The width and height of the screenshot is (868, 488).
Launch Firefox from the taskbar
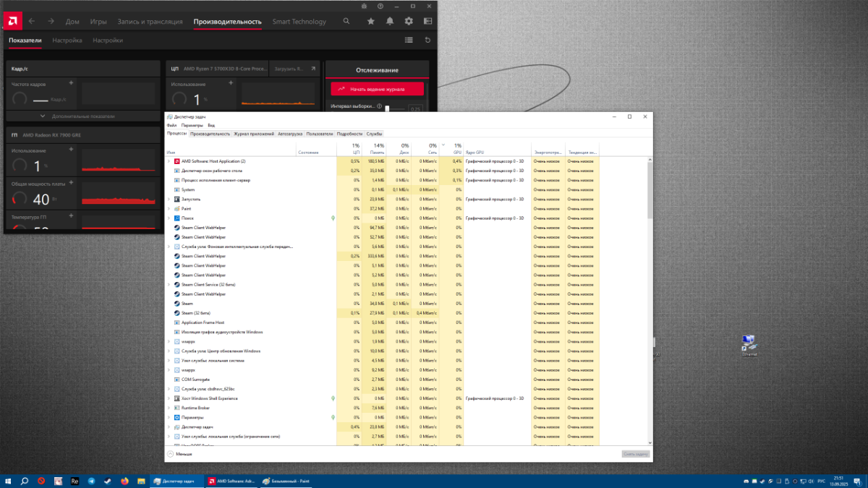pyautogui.click(x=124, y=481)
